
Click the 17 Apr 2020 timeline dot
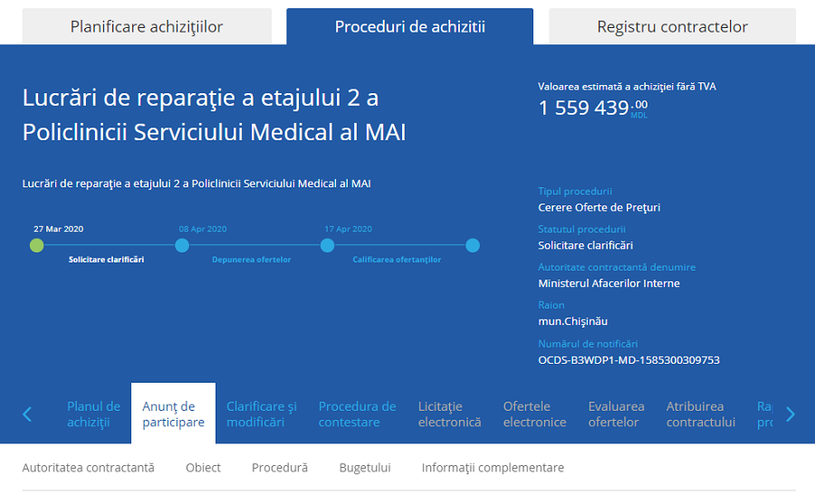click(x=328, y=245)
